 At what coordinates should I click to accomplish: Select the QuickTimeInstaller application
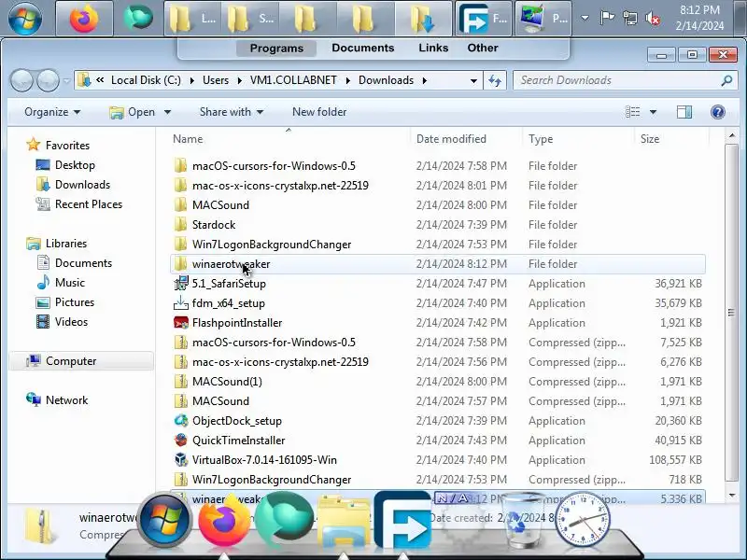pos(437,440)
